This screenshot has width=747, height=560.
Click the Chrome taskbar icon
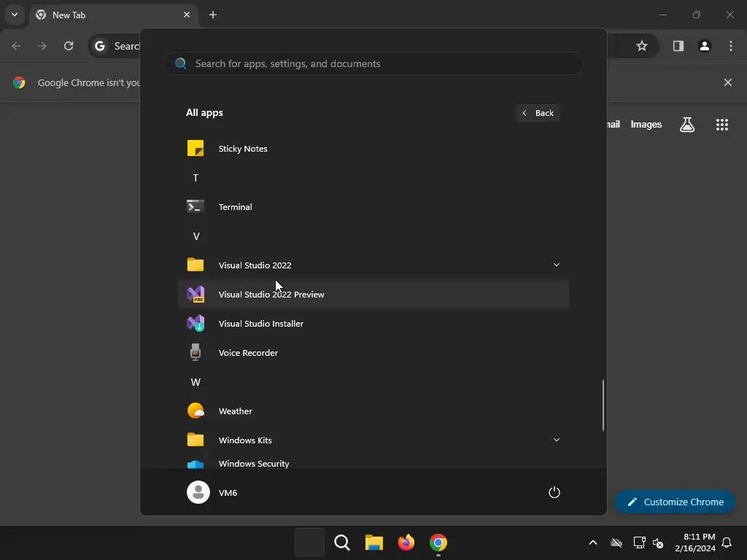tap(438, 542)
